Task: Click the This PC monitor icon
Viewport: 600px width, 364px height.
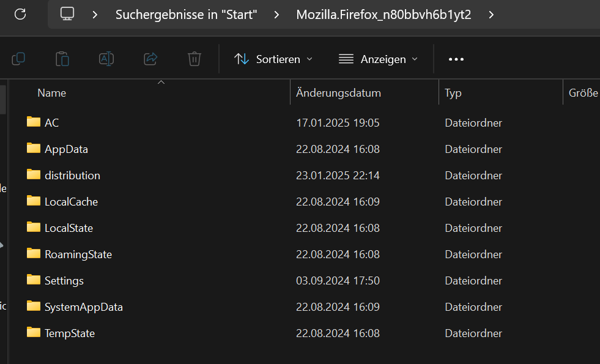Action: click(x=67, y=14)
